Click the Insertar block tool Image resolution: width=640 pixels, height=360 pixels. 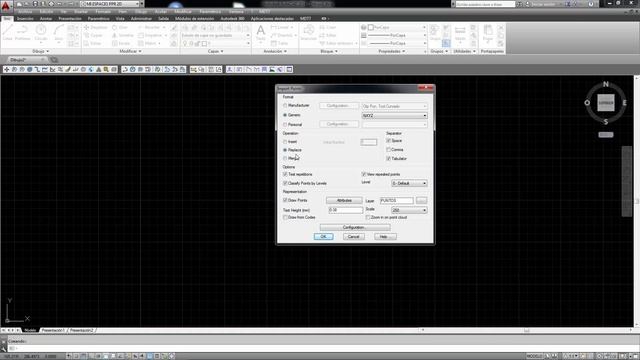309,32
